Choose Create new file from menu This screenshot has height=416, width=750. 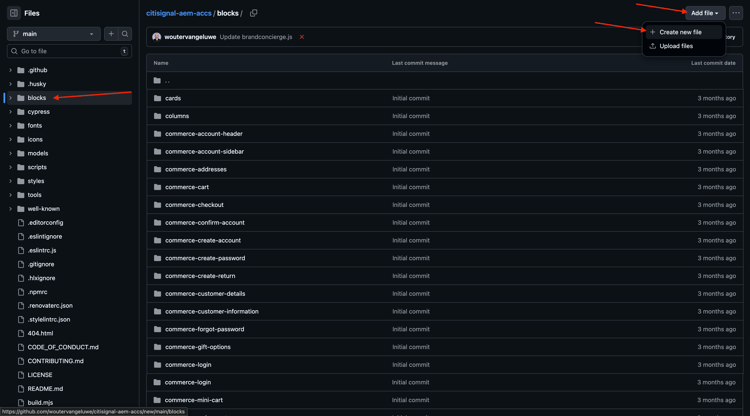pyautogui.click(x=684, y=32)
